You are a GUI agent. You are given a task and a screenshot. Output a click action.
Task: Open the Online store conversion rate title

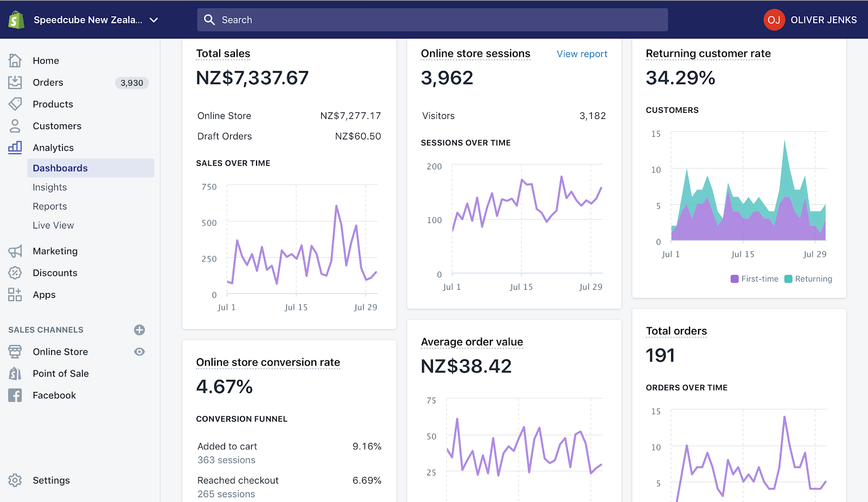[x=268, y=363]
